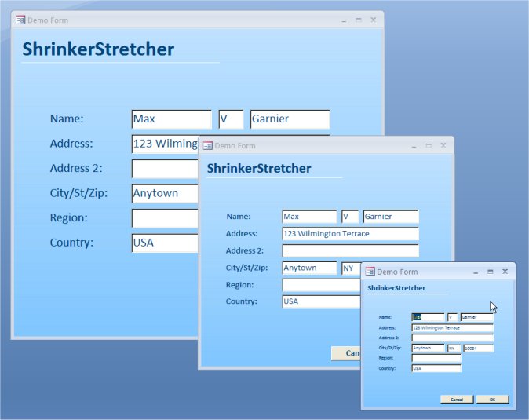This screenshot has width=529, height=420.
Task: Click '123 Wilmington Terrace' field in medium window
Action: (350, 233)
